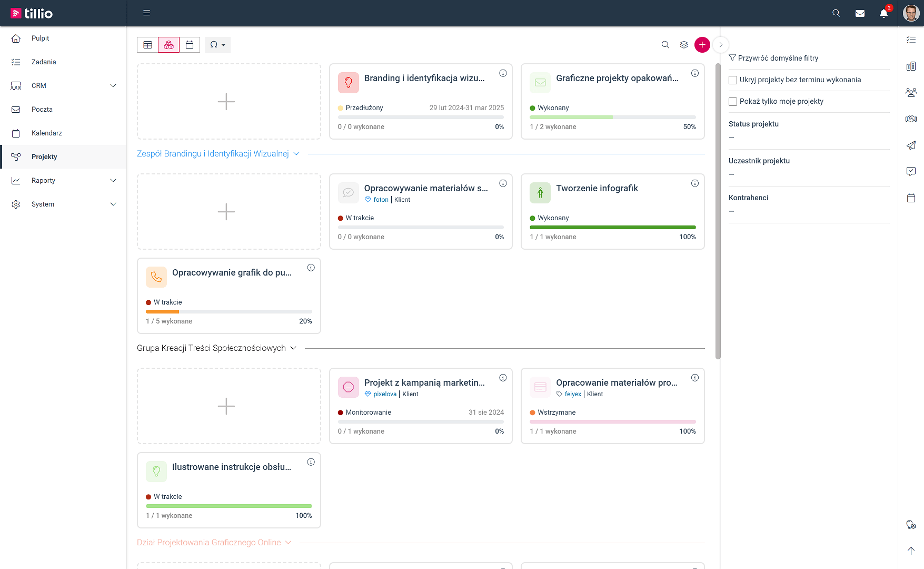Click the Graficzne projekty opakowań progress bar
Screen dimensions: 924x569
613,117
